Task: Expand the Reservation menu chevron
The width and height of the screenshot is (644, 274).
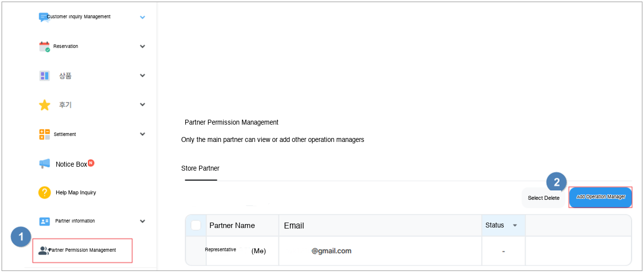Action: click(142, 46)
